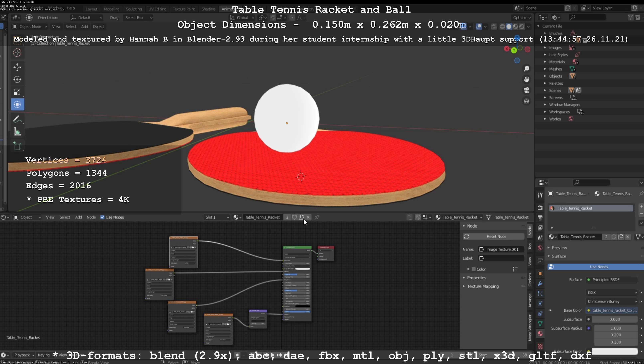Select the Add Cube tool
Image resolution: width=644 pixels, height=364 pixels.
pos(17,146)
